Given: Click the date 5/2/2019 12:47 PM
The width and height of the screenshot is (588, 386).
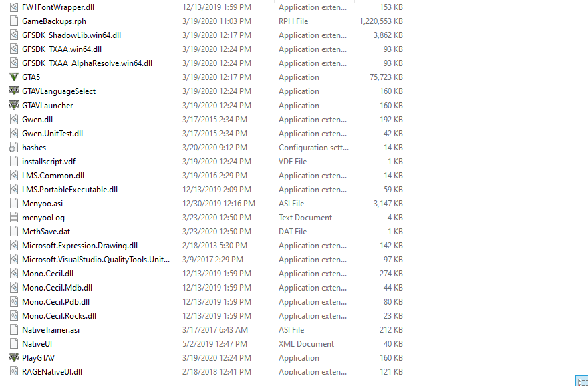Looking at the screenshot, I should pyautogui.click(x=215, y=344).
